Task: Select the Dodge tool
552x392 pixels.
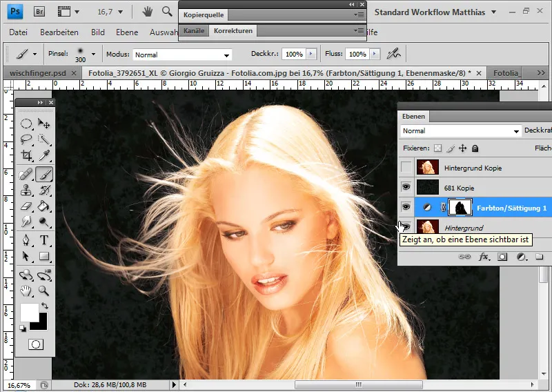Action: pyautogui.click(x=44, y=222)
